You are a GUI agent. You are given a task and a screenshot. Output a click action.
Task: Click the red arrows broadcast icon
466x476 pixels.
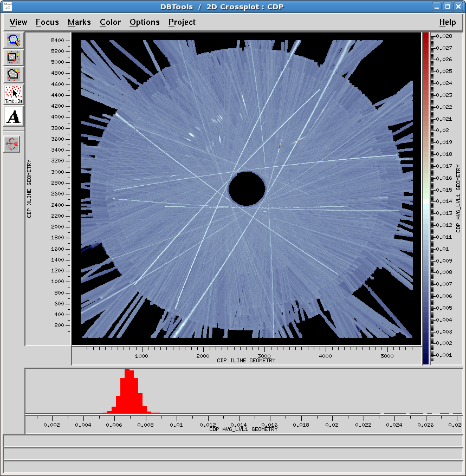12,144
